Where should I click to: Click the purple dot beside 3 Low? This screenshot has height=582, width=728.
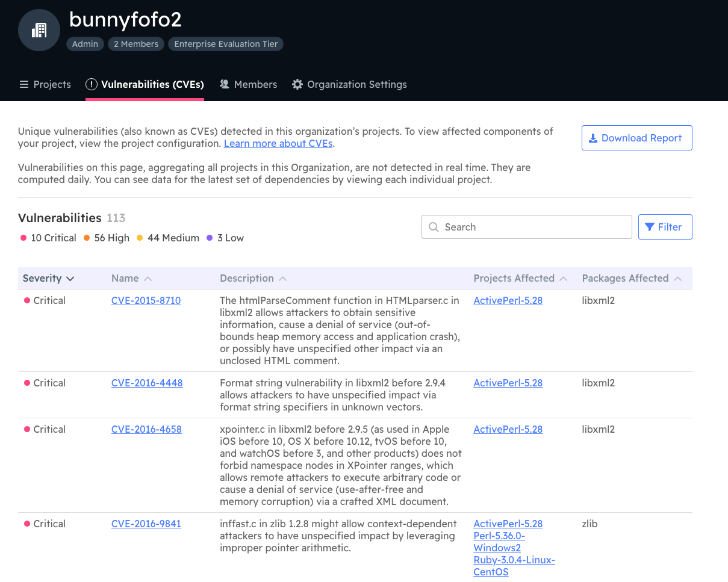point(210,238)
